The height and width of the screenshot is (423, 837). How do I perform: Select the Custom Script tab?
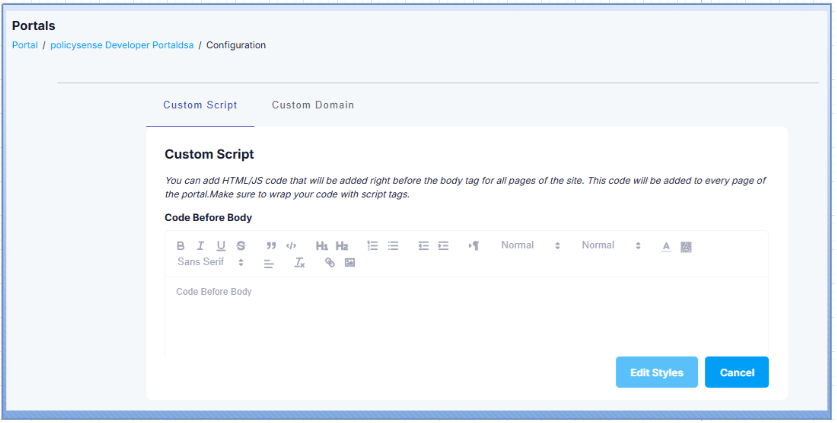click(x=200, y=105)
